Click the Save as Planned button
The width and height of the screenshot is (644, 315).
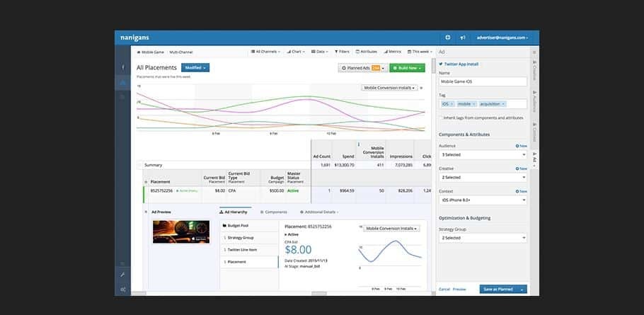tap(498, 289)
